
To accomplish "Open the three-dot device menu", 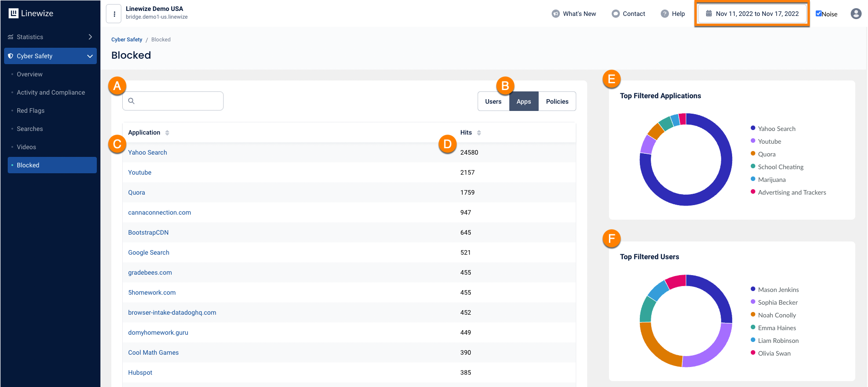I will (x=114, y=14).
